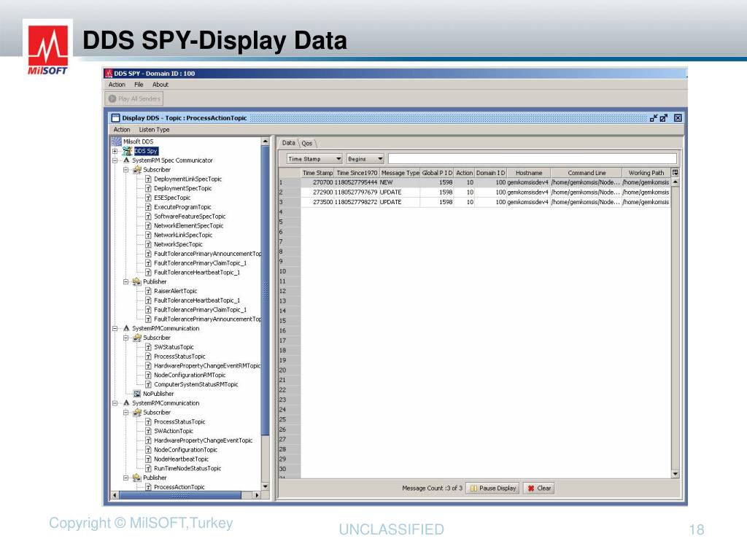Collapse the last Publisher node
Image resolution: width=747 pixels, height=560 pixels.
(x=125, y=478)
